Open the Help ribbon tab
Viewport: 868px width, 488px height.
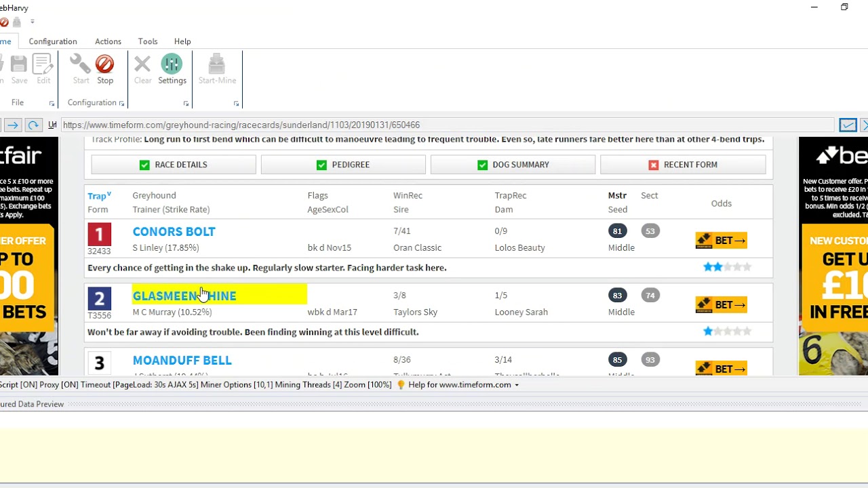182,41
